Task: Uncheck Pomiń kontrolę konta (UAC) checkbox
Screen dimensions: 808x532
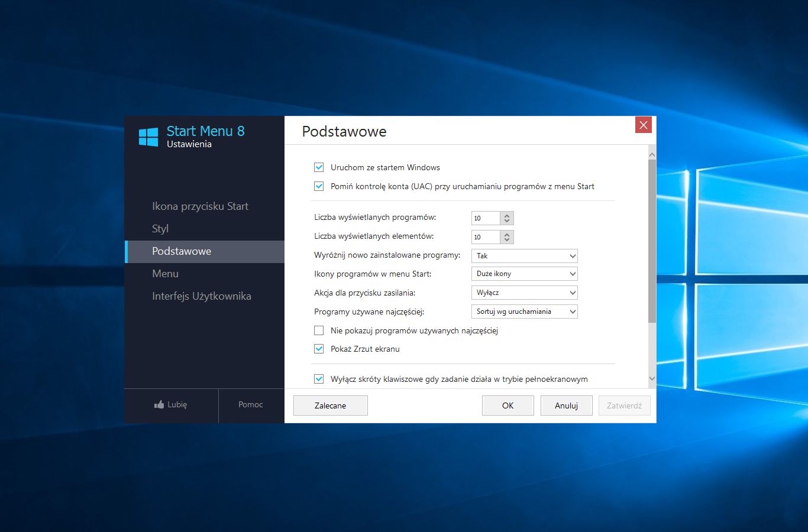Action: click(319, 186)
